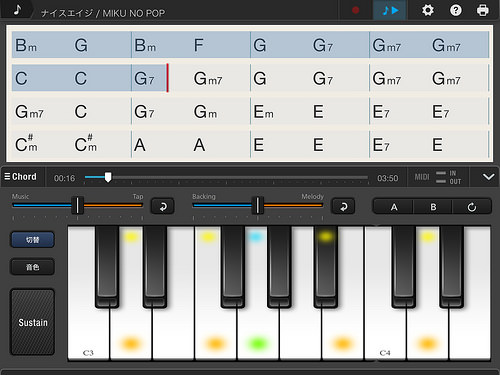Click the printer icon
Screen dimensions: 500x375
(483, 10)
